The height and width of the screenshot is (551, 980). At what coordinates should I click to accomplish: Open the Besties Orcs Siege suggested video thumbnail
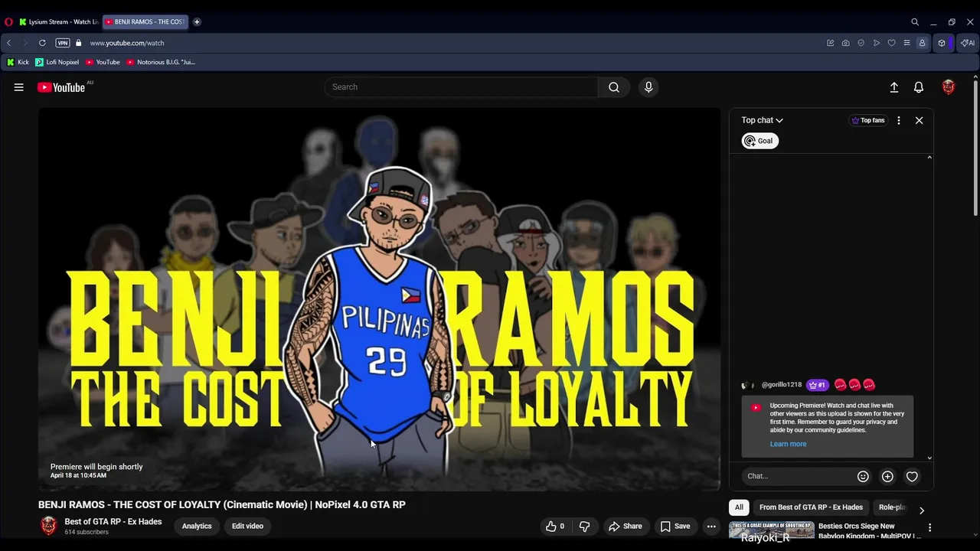click(x=772, y=531)
